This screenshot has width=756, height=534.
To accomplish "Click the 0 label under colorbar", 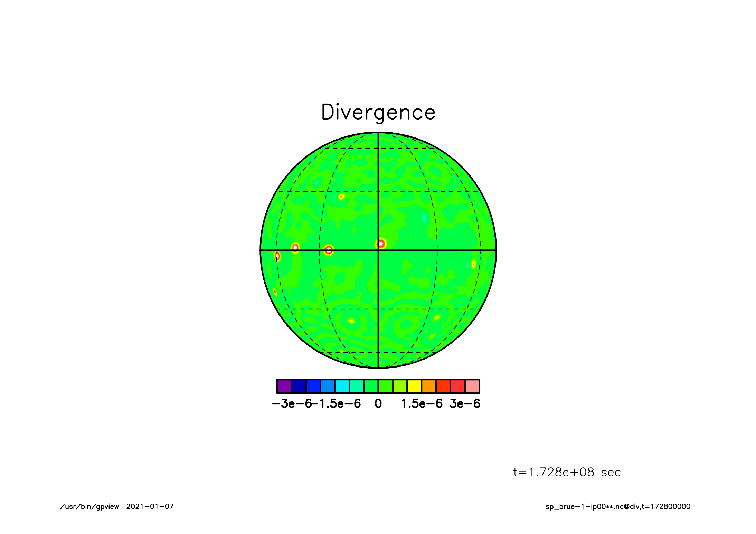I will pyautogui.click(x=378, y=403).
